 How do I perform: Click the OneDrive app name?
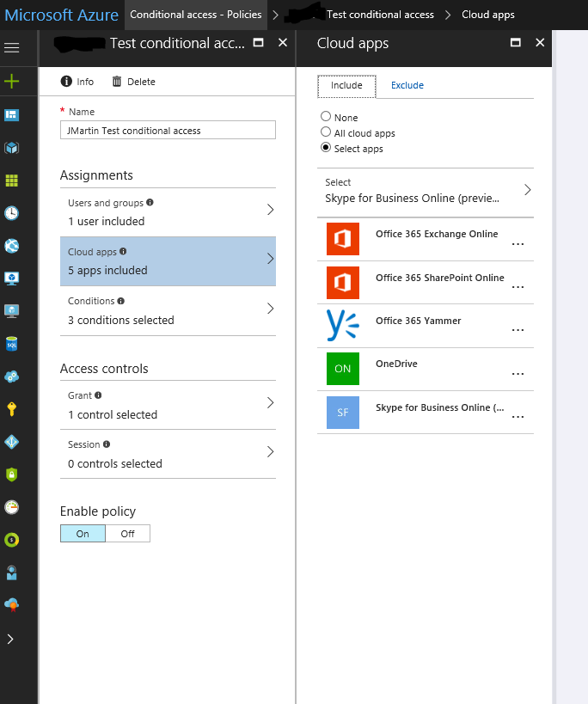click(x=396, y=364)
